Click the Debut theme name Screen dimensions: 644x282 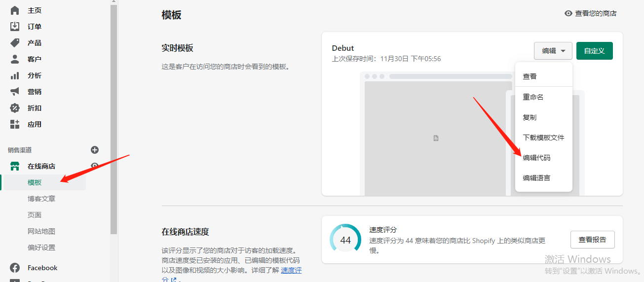point(343,48)
